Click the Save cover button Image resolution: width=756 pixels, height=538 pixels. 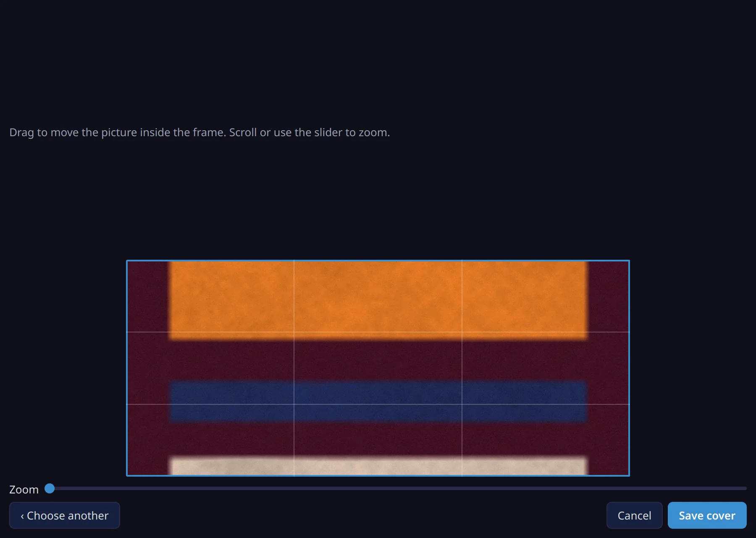[x=707, y=515]
